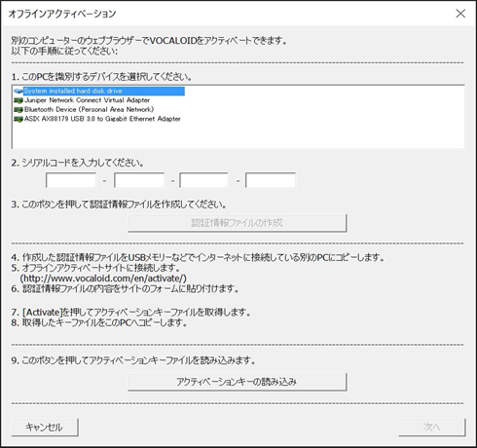Click the 認証情報ファイルの作成 button
This screenshot has width=477, height=448.
[x=238, y=223]
